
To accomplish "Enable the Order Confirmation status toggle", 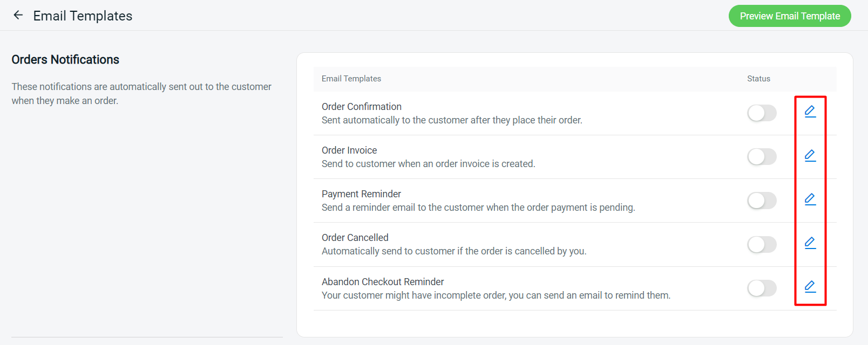I will tap(762, 113).
